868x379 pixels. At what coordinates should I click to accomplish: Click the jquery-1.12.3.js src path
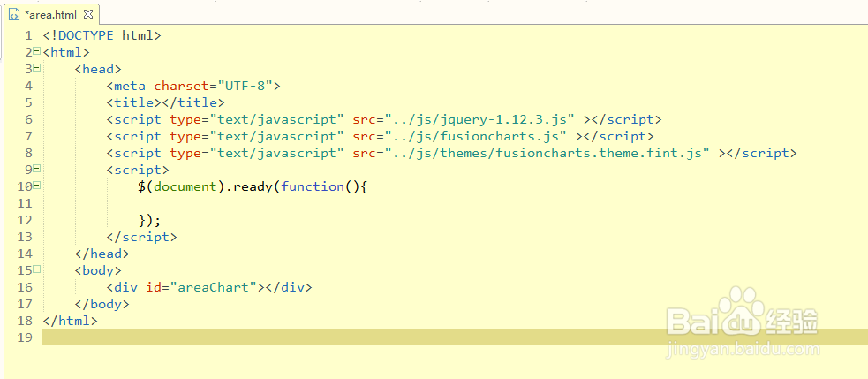click(480, 119)
